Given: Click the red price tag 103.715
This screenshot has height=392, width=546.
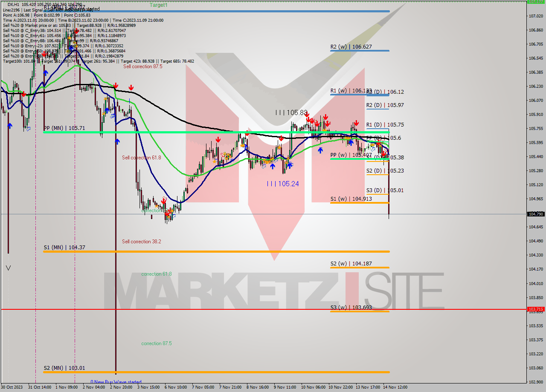Looking at the screenshot, I should [x=536, y=309].
